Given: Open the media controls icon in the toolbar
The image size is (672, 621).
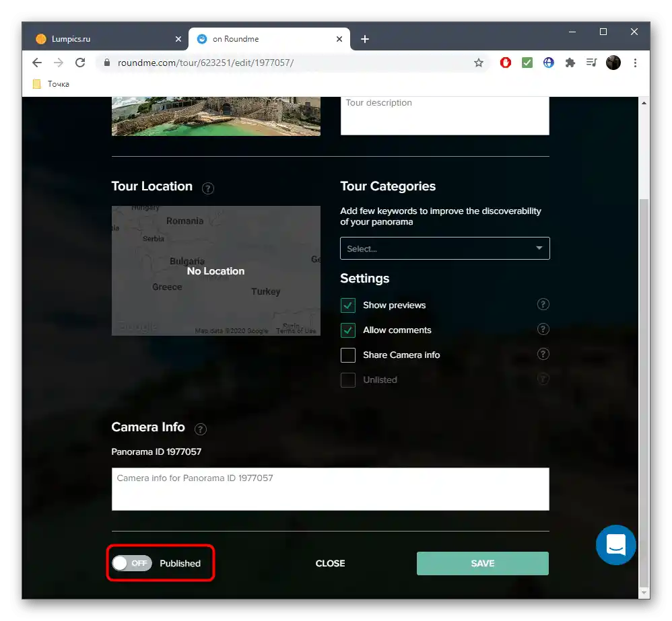Looking at the screenshot, I should [591, 63].
